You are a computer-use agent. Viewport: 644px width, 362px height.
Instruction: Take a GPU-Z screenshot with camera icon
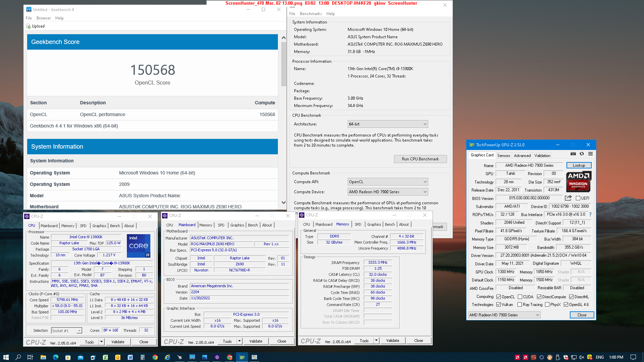tap(573, 154)
